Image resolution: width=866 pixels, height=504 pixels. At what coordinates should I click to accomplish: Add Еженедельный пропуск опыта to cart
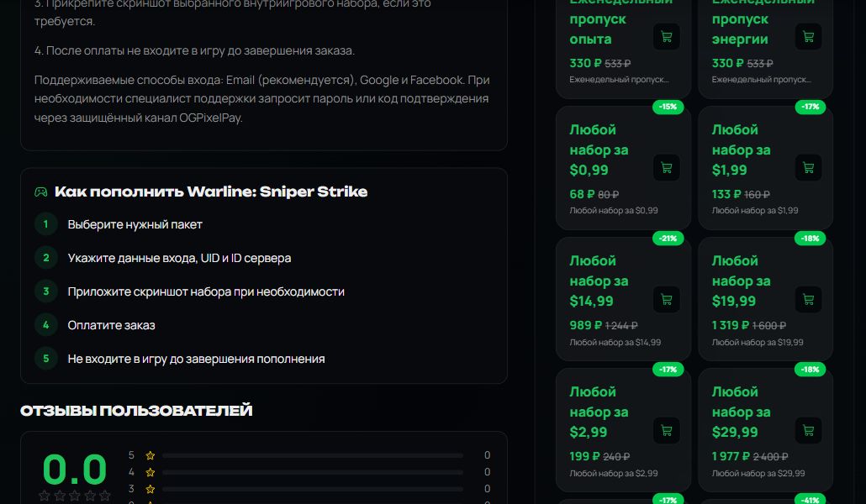[667, 37]
